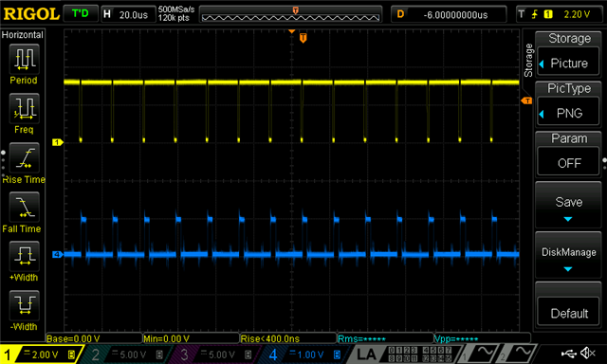Enable channel 2 at 5.00 V
Image resolution: width=607 pixels, height=364 pixels.
(x=127, y=355)
